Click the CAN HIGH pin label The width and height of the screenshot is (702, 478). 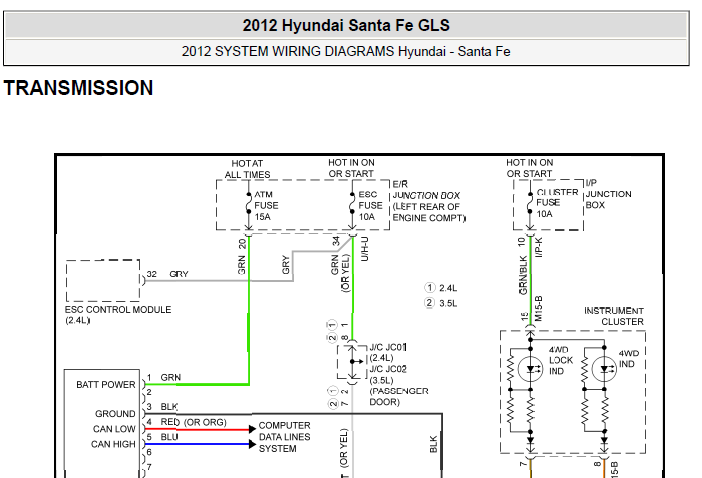point(113,444)
